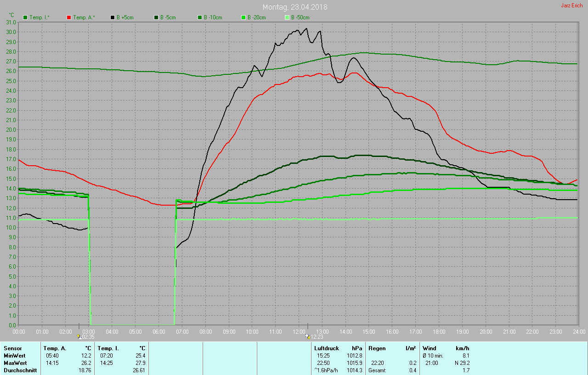Select the Temp. A. column header
The height and width of the screenshot is (375, 588).
[55, 348]
